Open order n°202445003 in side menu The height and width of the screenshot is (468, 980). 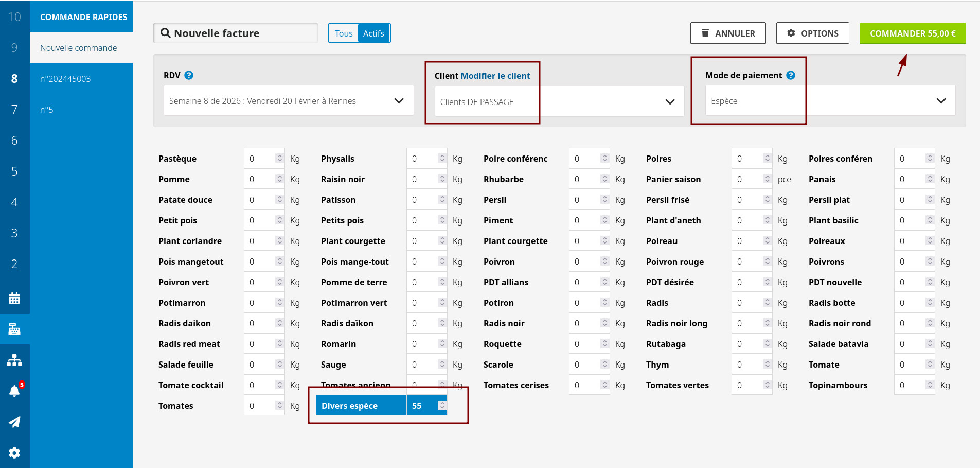[65, 79]
